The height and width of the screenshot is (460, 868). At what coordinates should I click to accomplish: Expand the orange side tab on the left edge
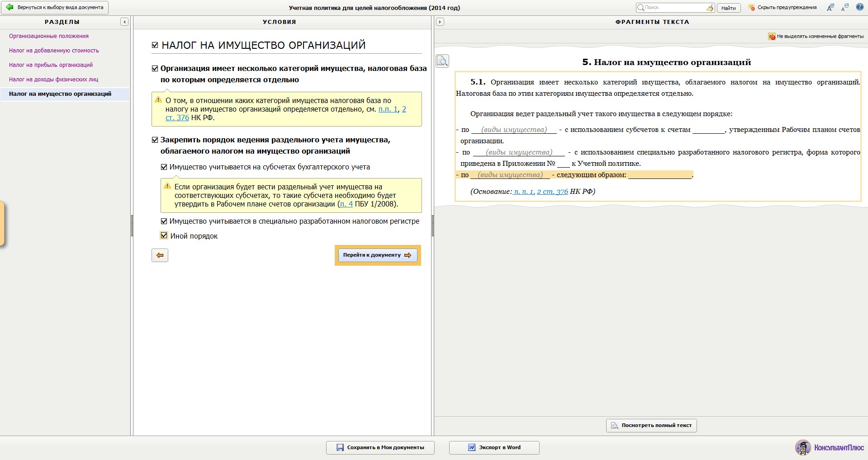[x=2, y=224]
